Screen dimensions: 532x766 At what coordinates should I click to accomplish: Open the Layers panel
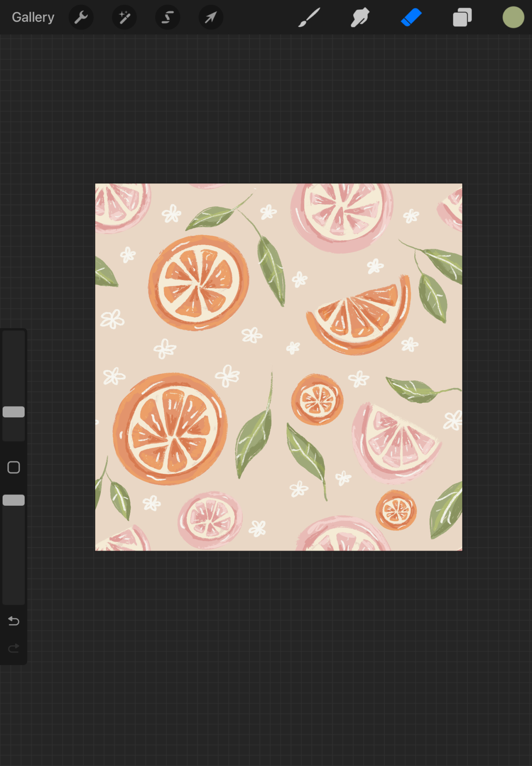[x=462, y=17]
